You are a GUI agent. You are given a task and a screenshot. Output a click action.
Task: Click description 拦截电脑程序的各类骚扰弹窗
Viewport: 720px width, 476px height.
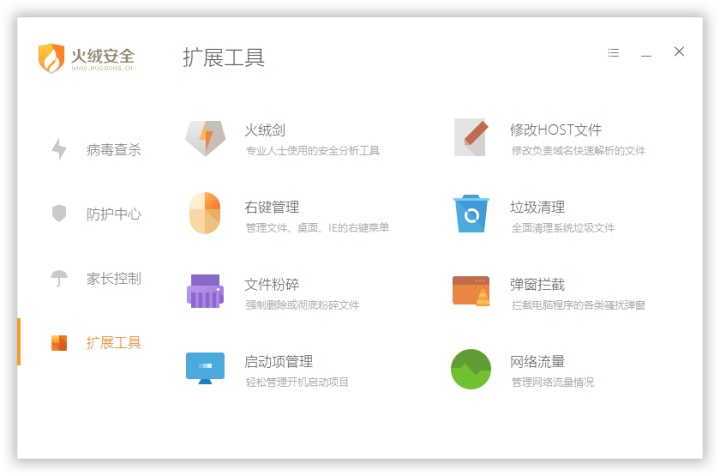[579, 305]
